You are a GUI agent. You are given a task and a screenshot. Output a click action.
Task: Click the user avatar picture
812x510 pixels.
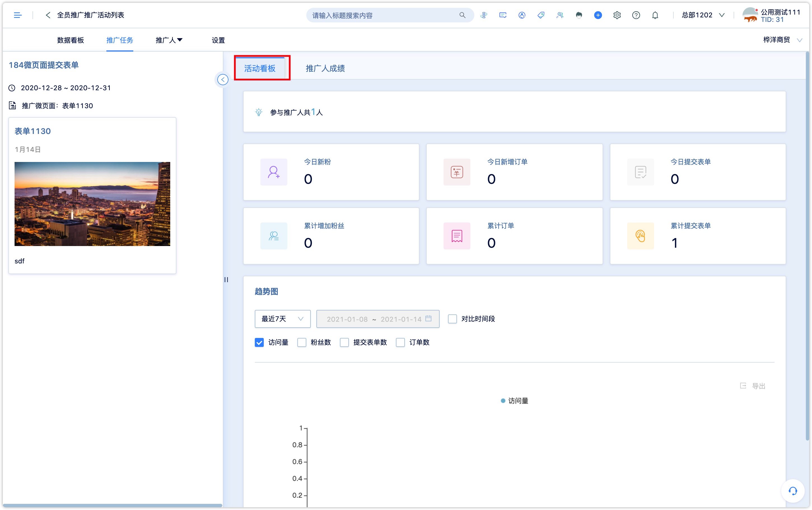[750, 15]
